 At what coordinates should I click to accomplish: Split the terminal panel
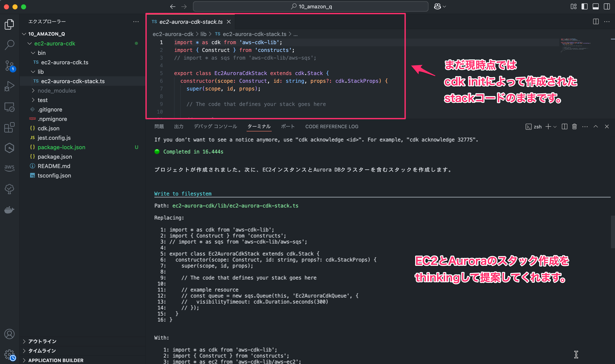point(564,126)
